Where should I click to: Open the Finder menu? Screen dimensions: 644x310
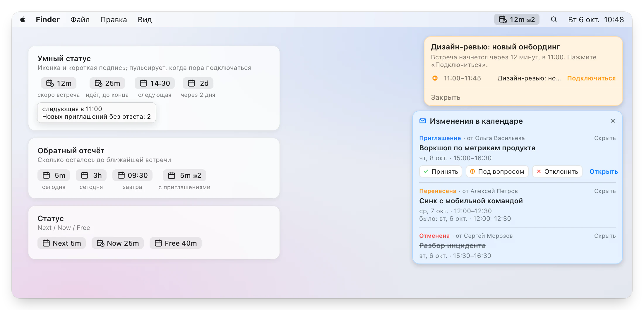tap(48, 20)
